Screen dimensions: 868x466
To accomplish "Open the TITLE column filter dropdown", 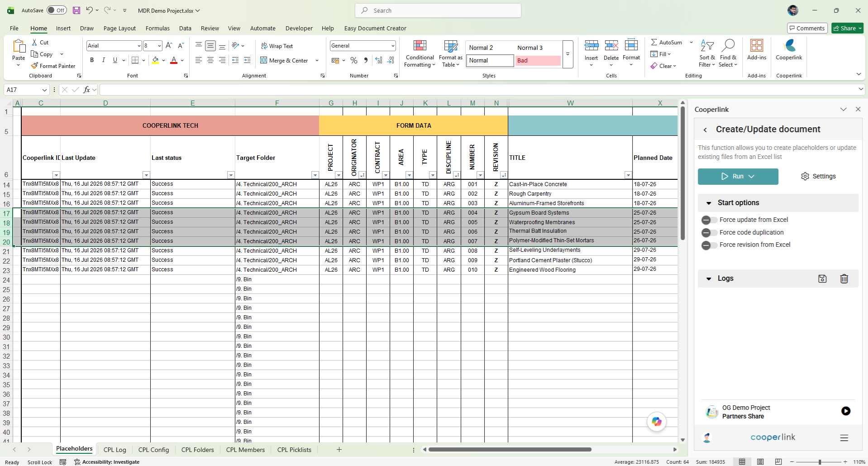I will [628, 175].
